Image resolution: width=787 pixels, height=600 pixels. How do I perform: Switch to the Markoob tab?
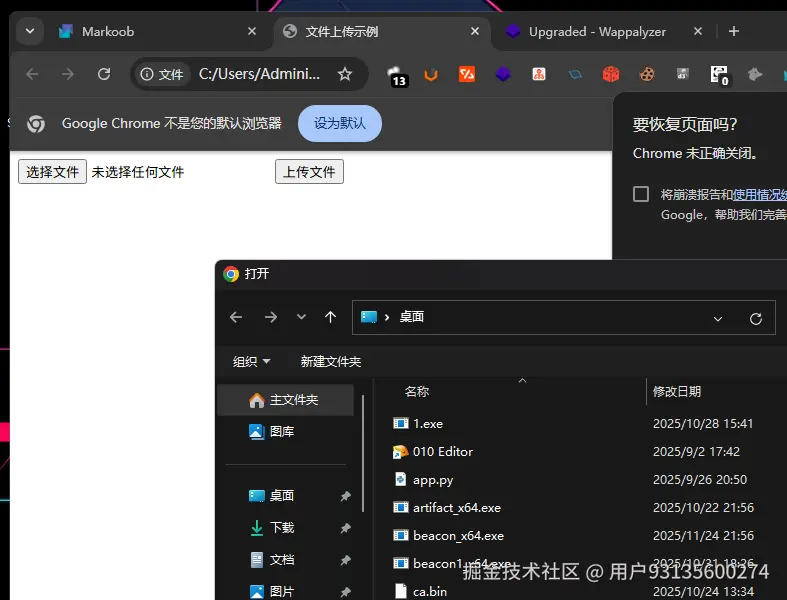point(158,32)
